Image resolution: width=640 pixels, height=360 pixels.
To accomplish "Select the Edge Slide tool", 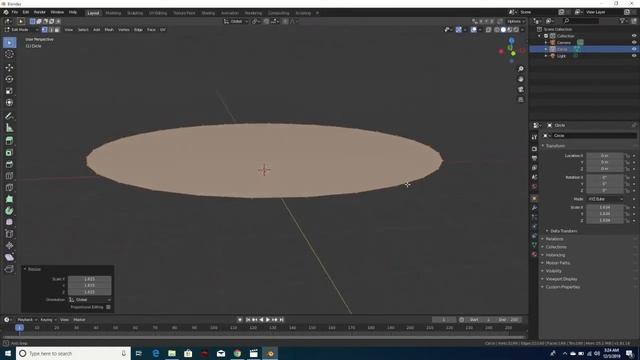I will [x=9, y=234].
